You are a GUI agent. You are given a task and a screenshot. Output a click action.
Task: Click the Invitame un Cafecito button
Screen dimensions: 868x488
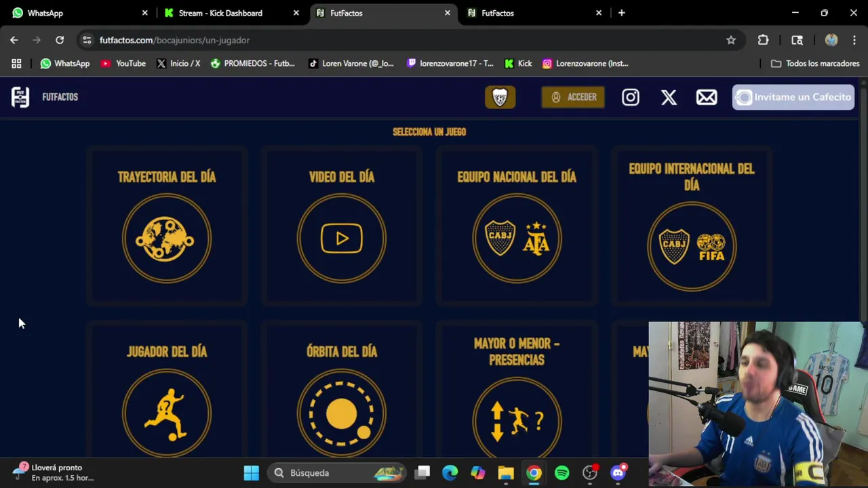pyautogui.click(x=793, y=97)
